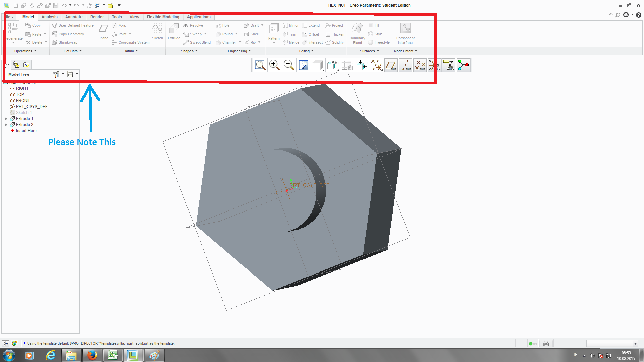The height and width of the screenshot is (362, 644).
Task: Click the Component Interface icon
Action: [406, 34]
